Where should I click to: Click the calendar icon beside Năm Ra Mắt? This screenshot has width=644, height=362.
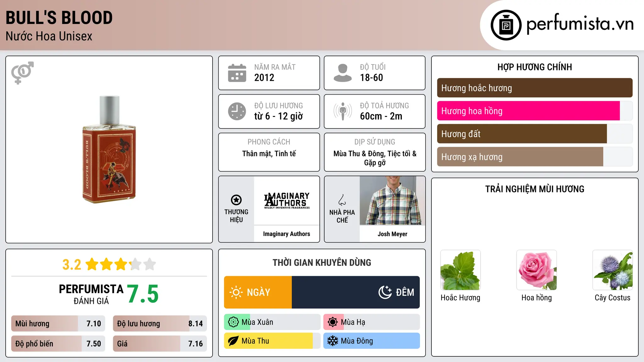237,73
